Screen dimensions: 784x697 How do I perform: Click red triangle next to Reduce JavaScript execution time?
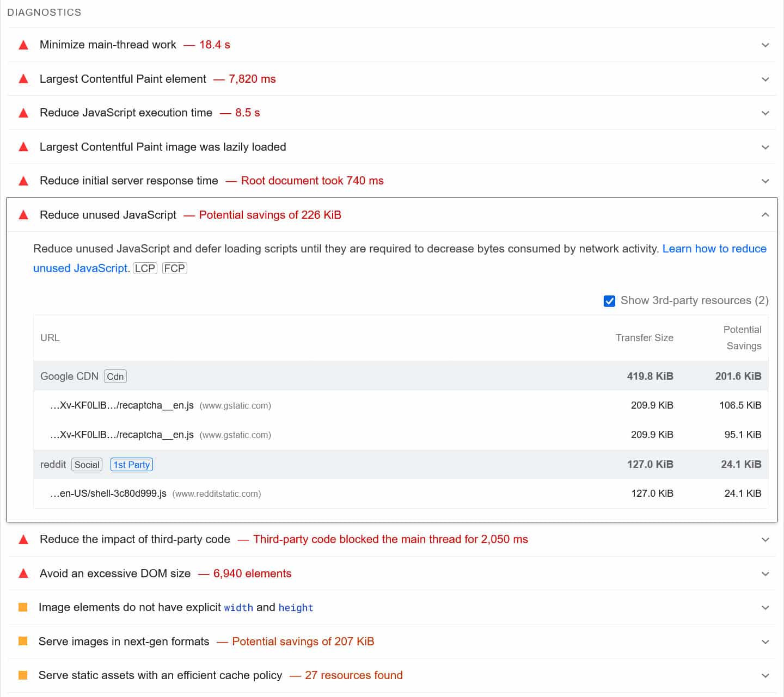[x=23, y=113]
